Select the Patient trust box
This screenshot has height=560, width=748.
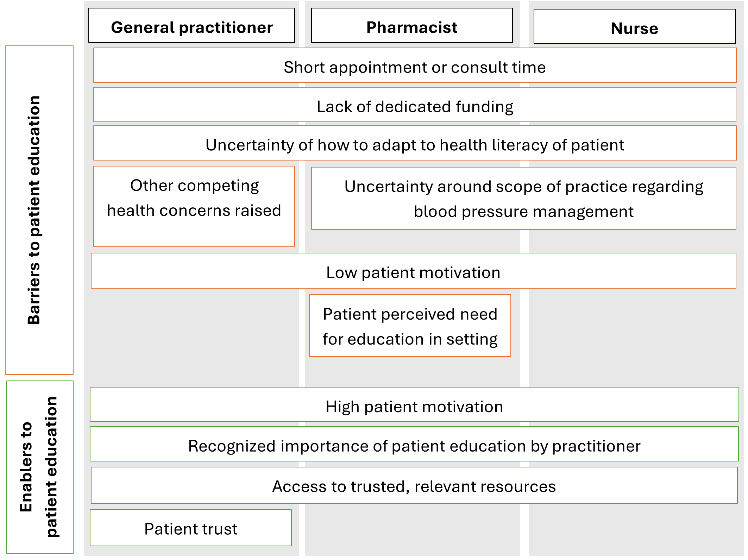191,528
